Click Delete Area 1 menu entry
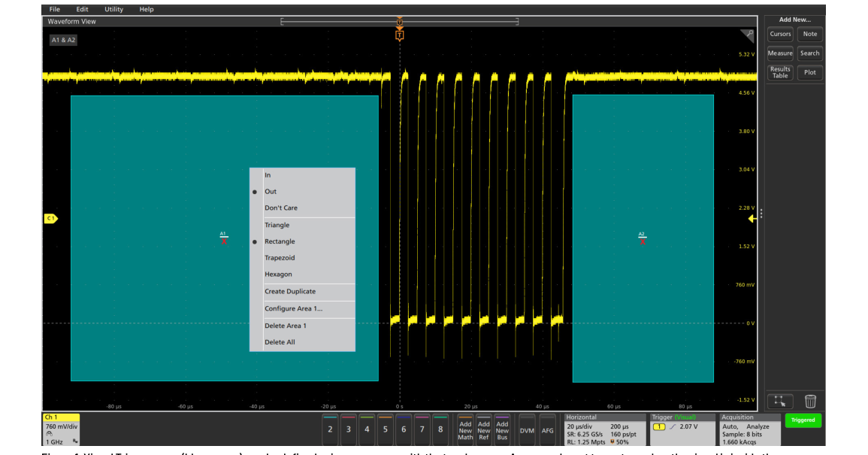868x455 pixels. [x=302, y=326]
